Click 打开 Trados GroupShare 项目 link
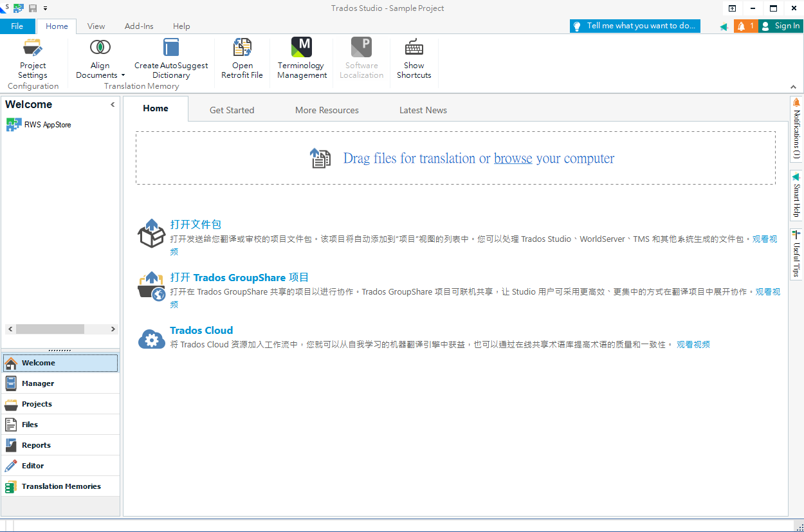 click(239, 277)
